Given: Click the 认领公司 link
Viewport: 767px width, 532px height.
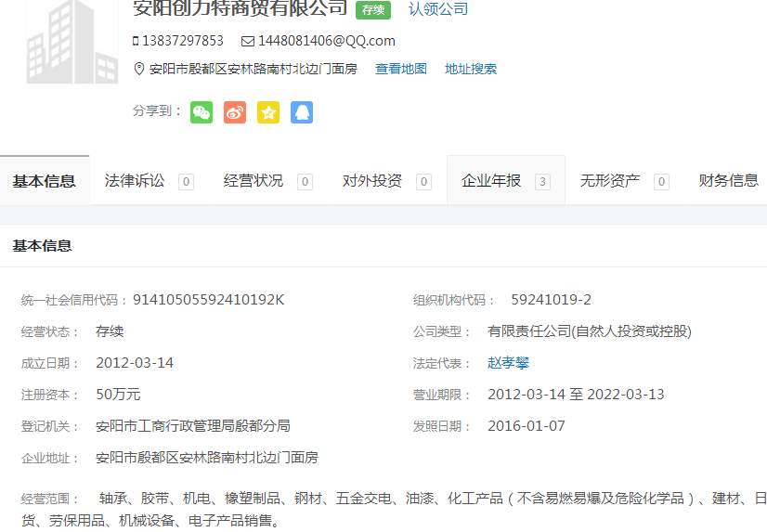Looking at the screenshot, I should [x=438, y=9].
